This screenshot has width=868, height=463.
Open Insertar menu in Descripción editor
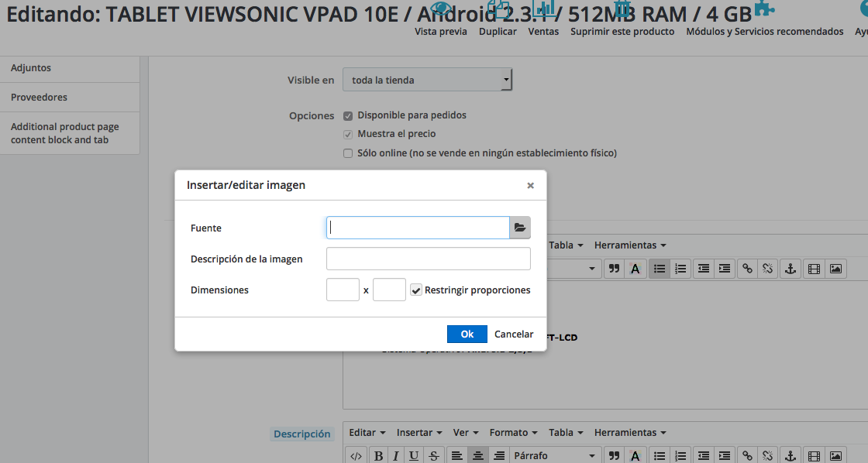tap(419, 433)
